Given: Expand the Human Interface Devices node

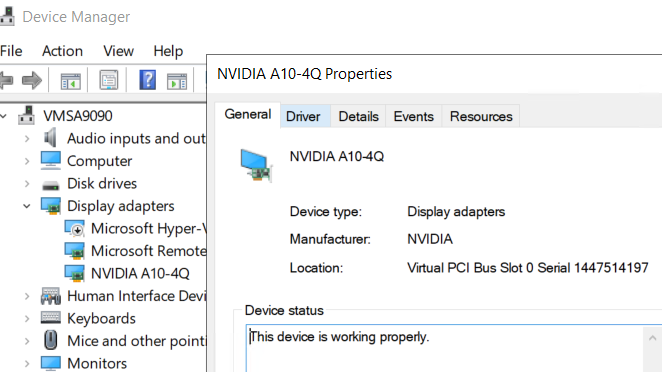Looking at the screenshot, I should pos(27,296).
